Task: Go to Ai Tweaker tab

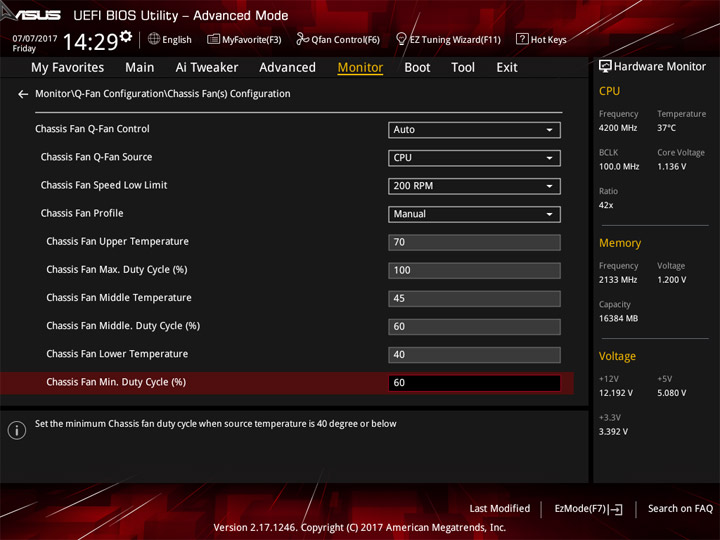Action: click(207, 68)
